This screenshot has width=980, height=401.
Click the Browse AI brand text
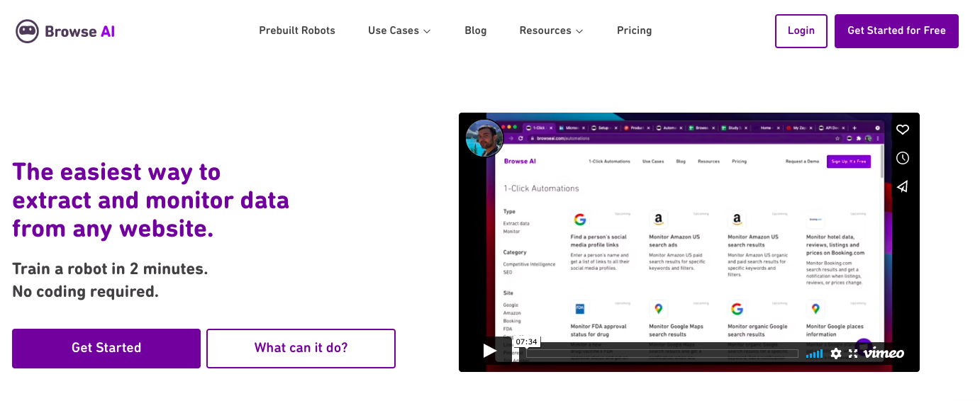[79, 31]
